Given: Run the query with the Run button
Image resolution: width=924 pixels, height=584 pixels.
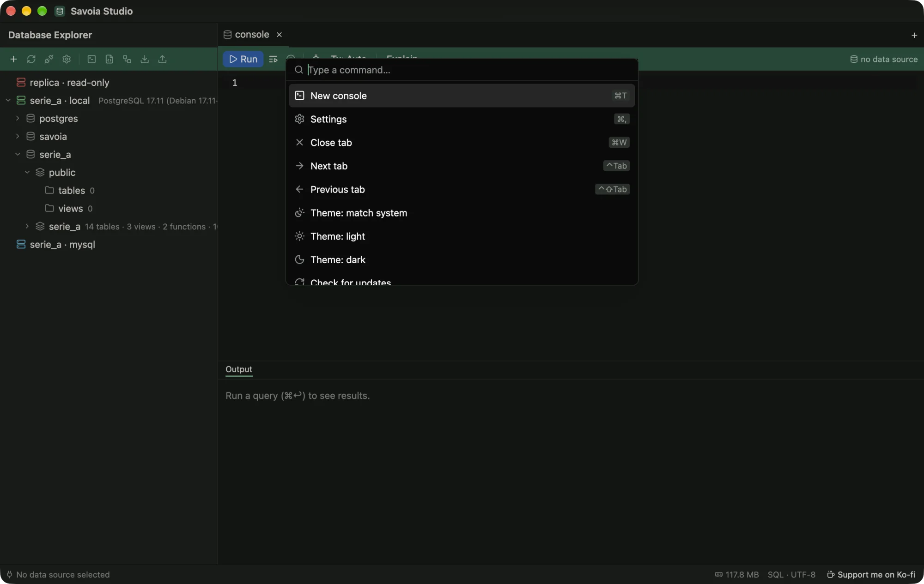Looking at the screenshot, I should 243,59.
